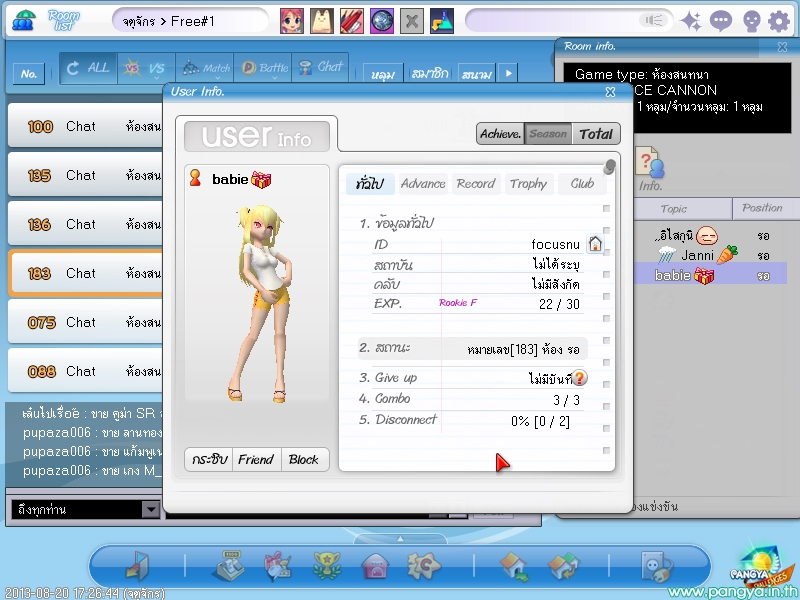Image resolution: width=800 pixels, height=600 pixels.
Task: Select room 088 Chat row
Action: pyautogui.click(x=86, y=371)
